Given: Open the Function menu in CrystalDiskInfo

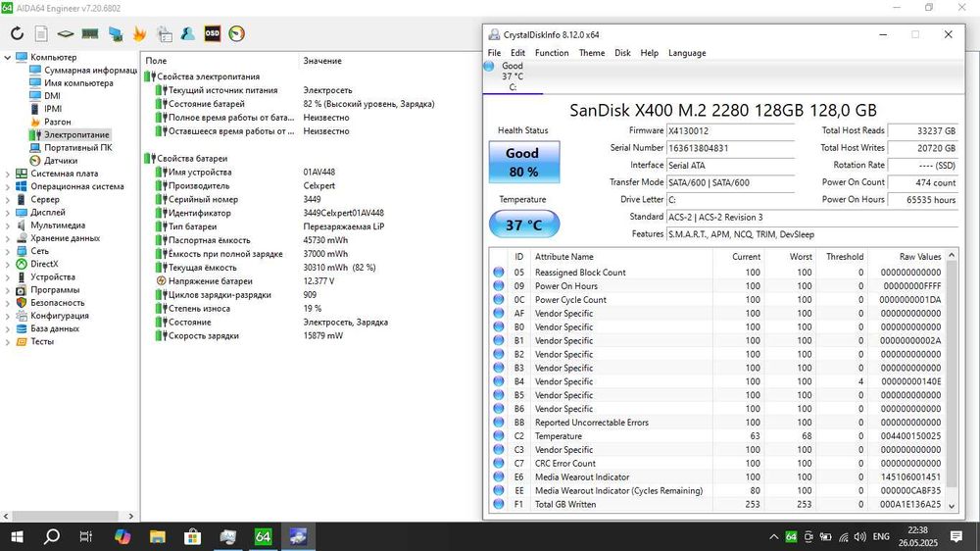Looking at the screenshot, I should pos(552,53).
